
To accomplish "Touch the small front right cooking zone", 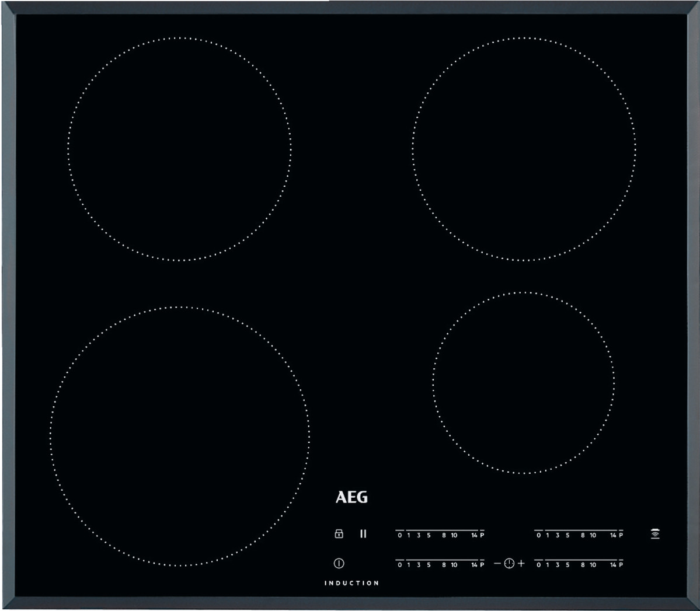I will tap(524, 382).
